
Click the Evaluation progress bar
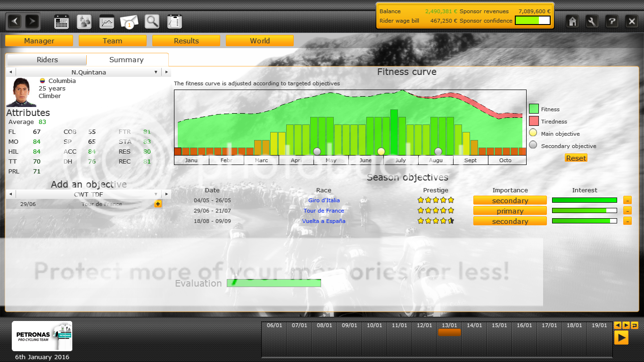[x=274, y=283]
